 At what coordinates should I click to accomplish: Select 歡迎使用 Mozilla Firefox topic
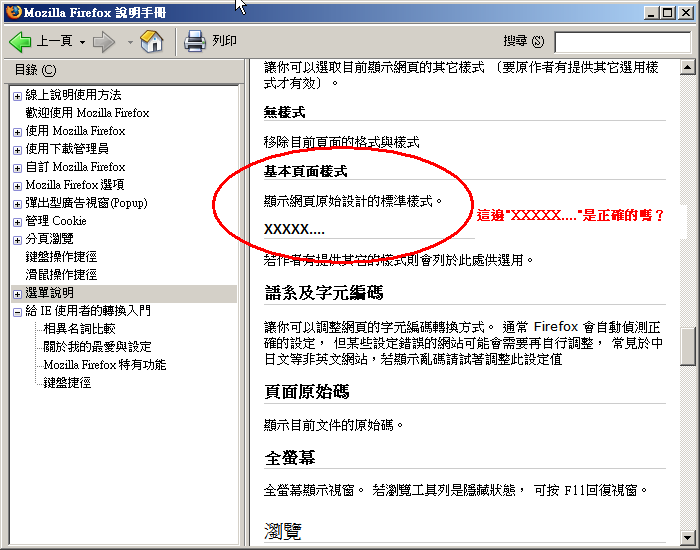87,112
